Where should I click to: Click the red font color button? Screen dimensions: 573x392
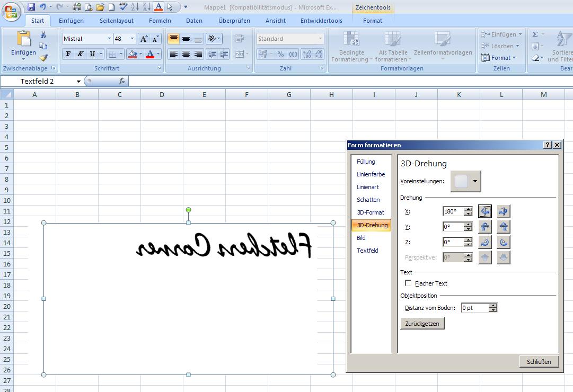pyautogui.click(x=150, y=54)
